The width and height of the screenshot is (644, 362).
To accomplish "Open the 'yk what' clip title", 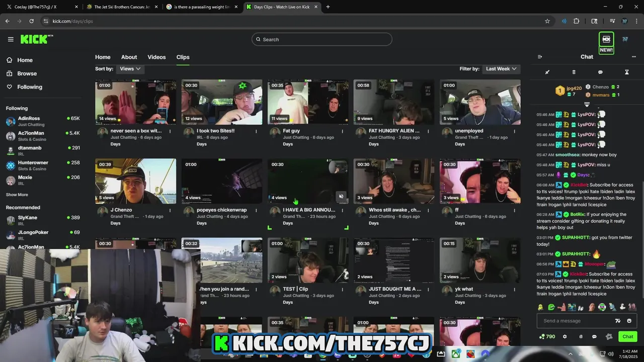I will pos(464,289).
